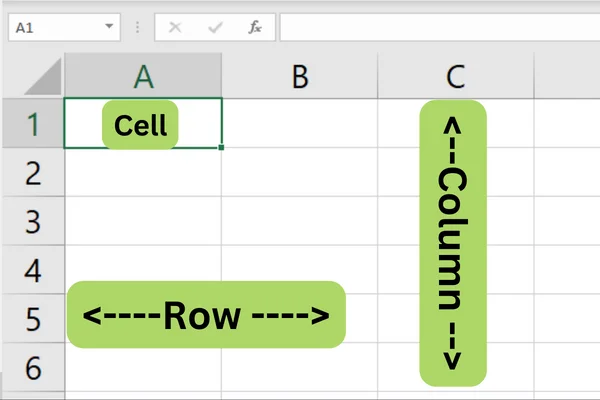
Task: Click the vertical dots handle beside Name Box
Action: [137, 27]
